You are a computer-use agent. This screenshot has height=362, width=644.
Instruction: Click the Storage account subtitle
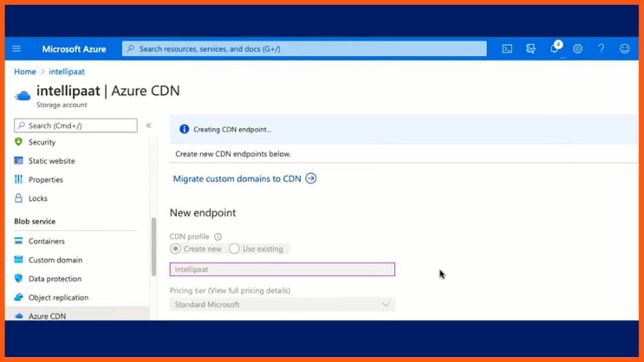point(62,105)
